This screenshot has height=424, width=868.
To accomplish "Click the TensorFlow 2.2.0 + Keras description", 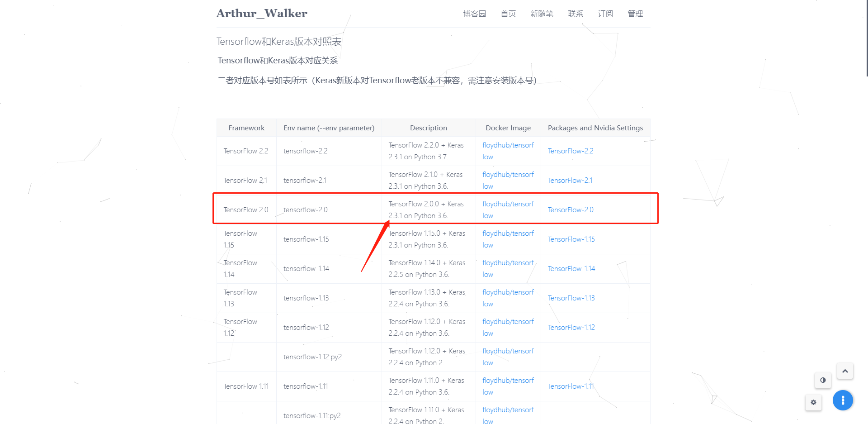I will [426, 151].
